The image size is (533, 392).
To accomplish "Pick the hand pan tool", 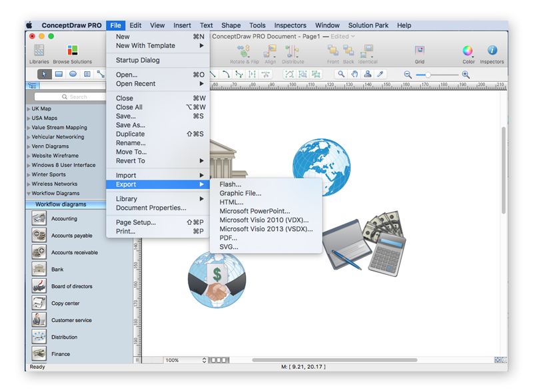I will click(354, 75).
